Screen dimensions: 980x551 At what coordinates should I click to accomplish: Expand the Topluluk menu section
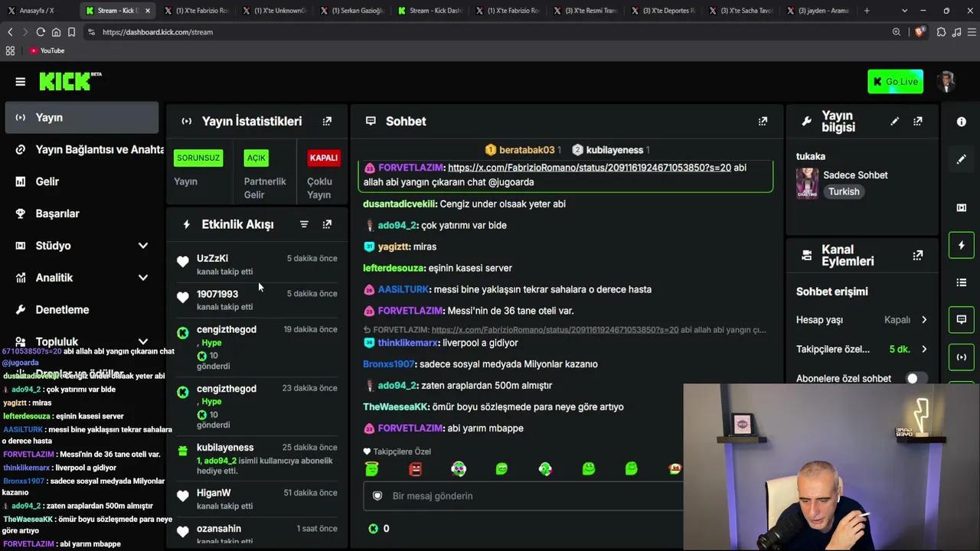142,342
